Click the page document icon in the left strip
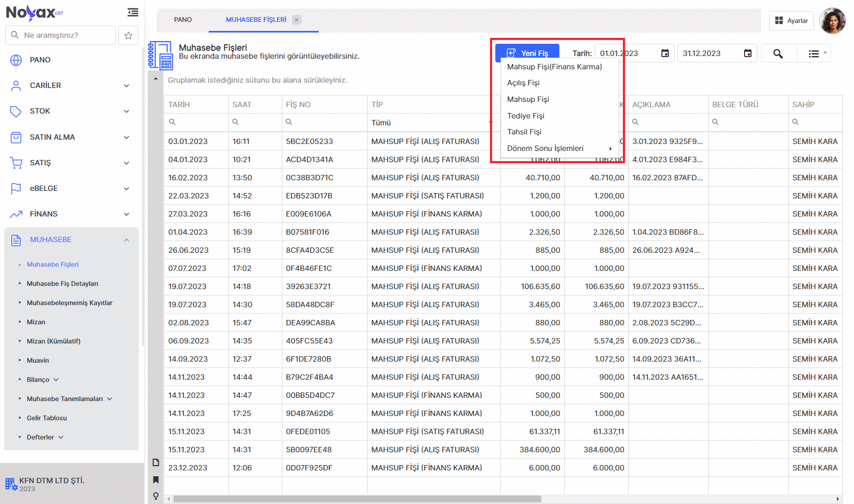Screen dimensions: 854x504 coord(156,462)
